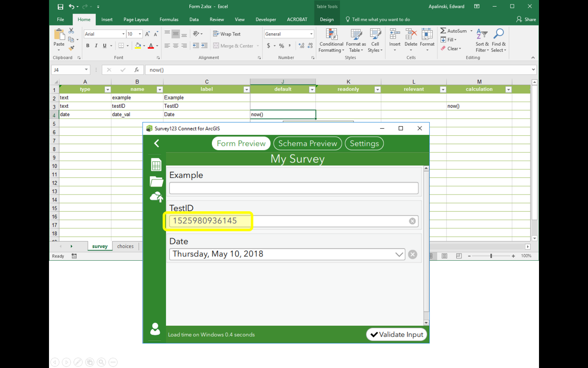Click the insert function fx button
Image resolution: width=588 pixels, height=368 pixels.
(136, 70)
